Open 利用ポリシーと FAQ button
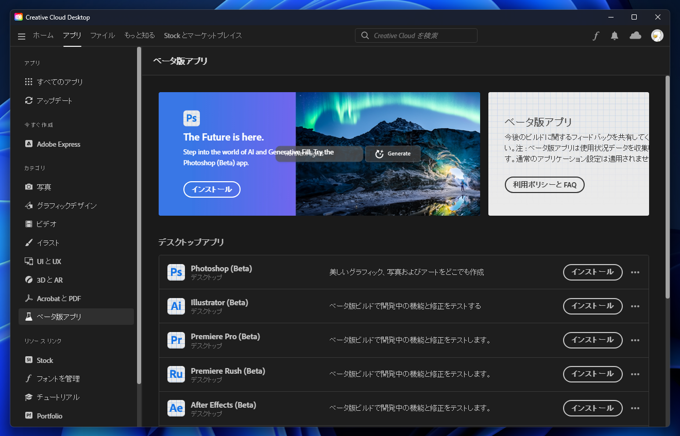The image size is (680, 436). coord(545,185)
